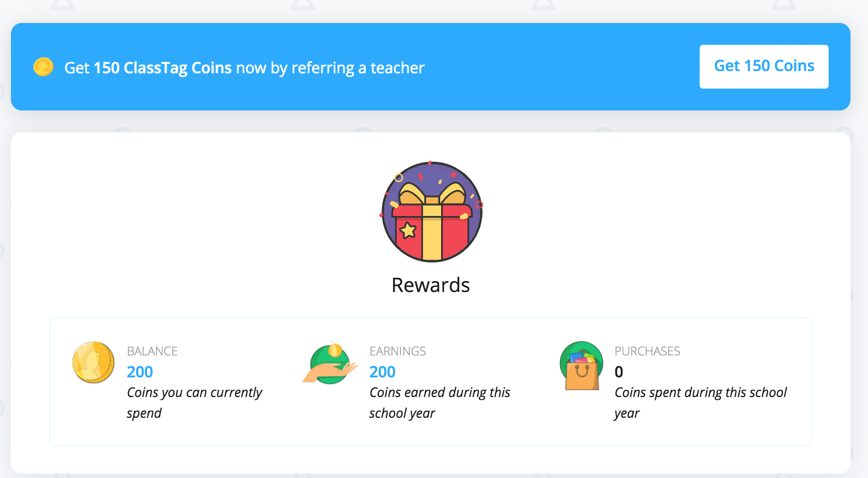Screen dimensions: 868x478
Task: Click the Purchases value 0
Action: click(x=618, y=372)
